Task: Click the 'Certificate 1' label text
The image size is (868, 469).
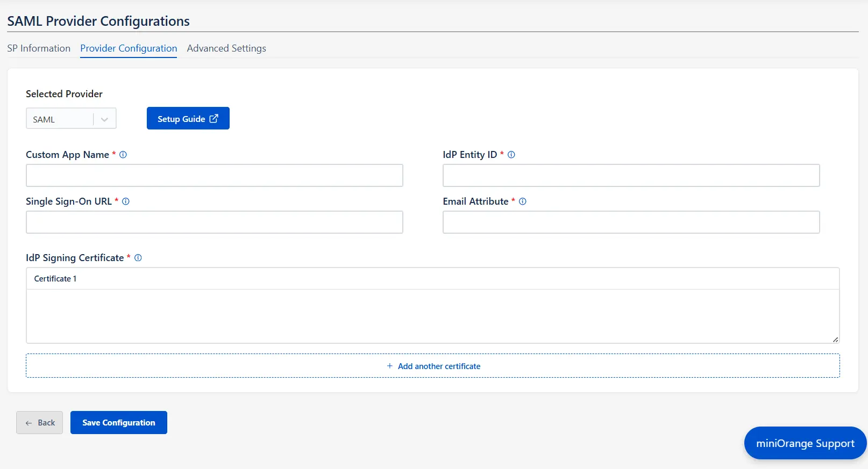Action: point(55,279)
